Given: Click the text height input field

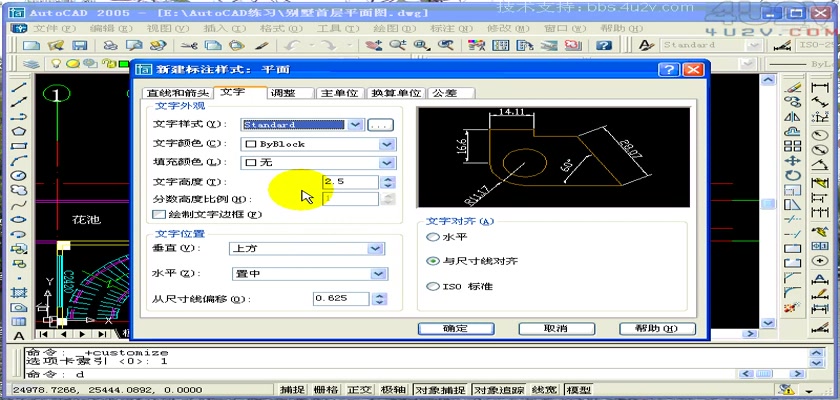Looking at the screenshot, I should (350, 182).
